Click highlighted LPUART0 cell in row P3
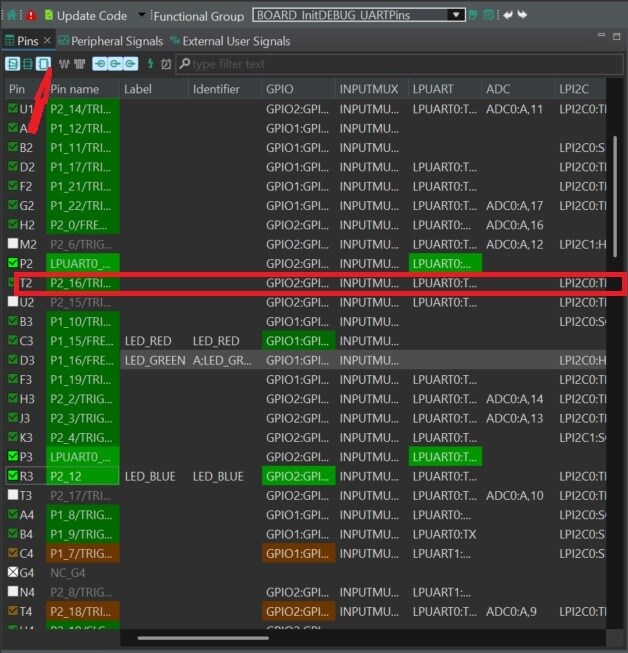The image size is (628, 653). pyautogui.click(x=445, y=456)
